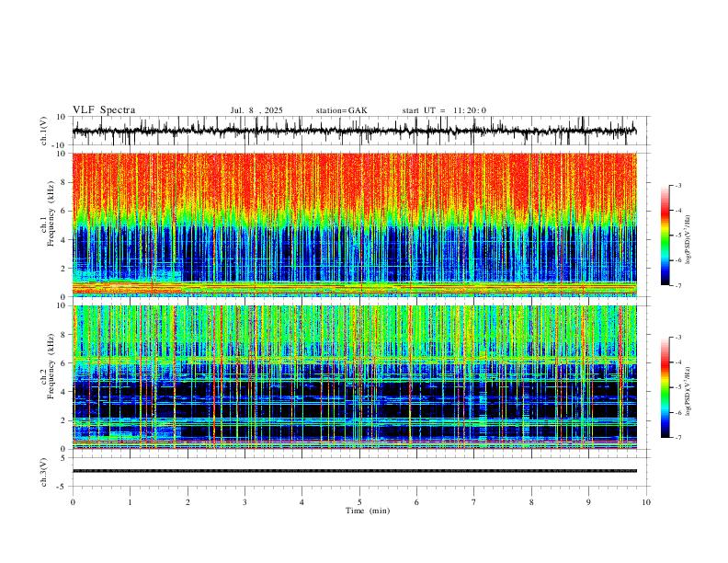This screenshot has width=728, height=563.
Task: Click time axis tick label "6"
Action: click(x=416, y=502)
